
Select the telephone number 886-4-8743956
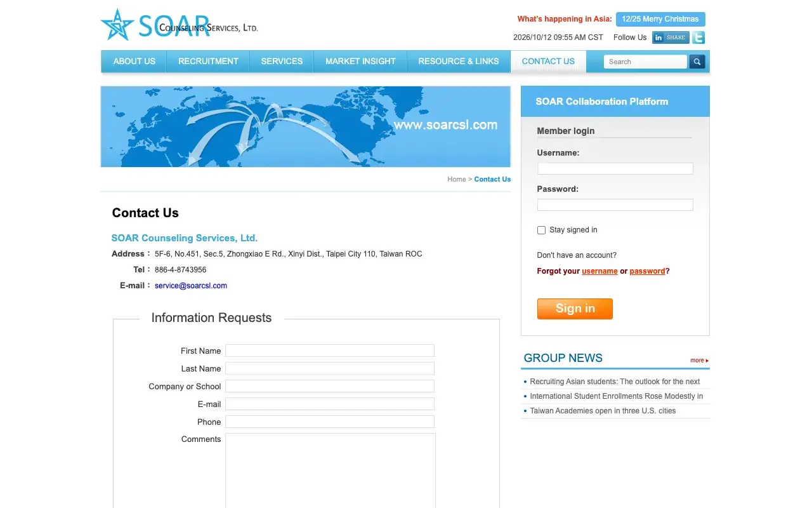pyautogui.click(x=180, y=270)
